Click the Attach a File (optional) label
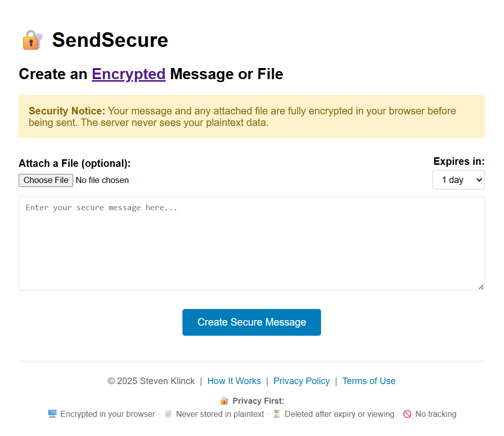 tap(75, 163)
